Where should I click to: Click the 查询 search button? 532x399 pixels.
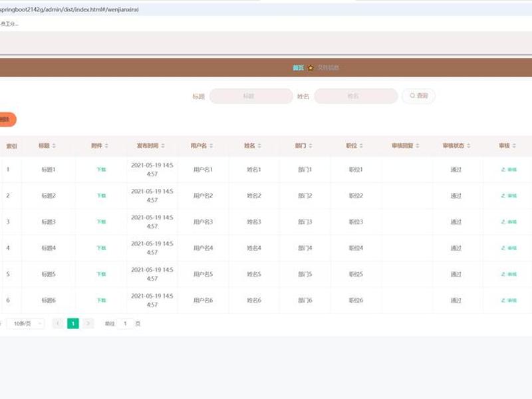pyautogui.click(x=418, y=96)
